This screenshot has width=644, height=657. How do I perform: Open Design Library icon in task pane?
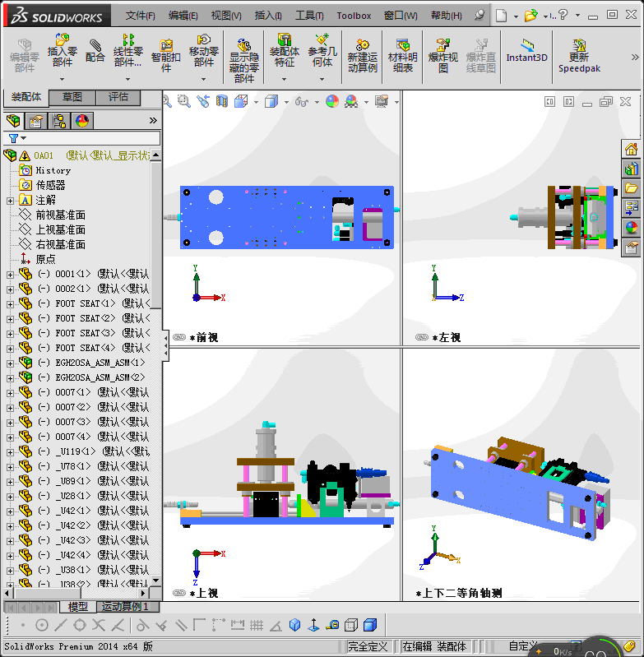631,169
